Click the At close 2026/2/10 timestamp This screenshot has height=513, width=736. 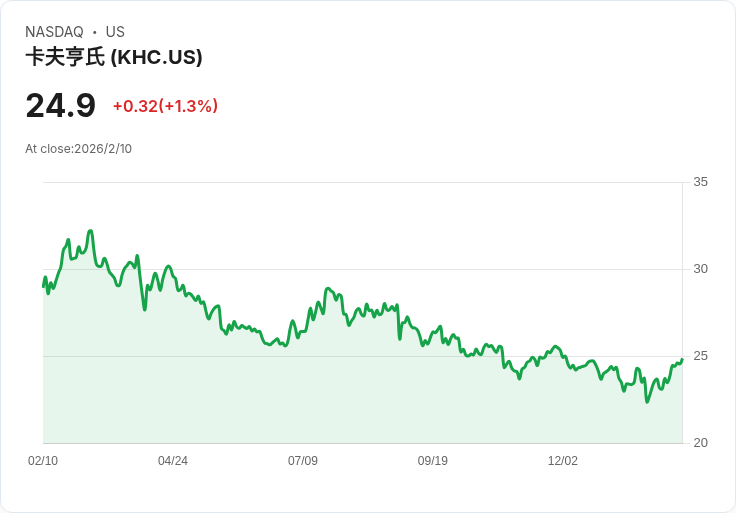(78, 149)
